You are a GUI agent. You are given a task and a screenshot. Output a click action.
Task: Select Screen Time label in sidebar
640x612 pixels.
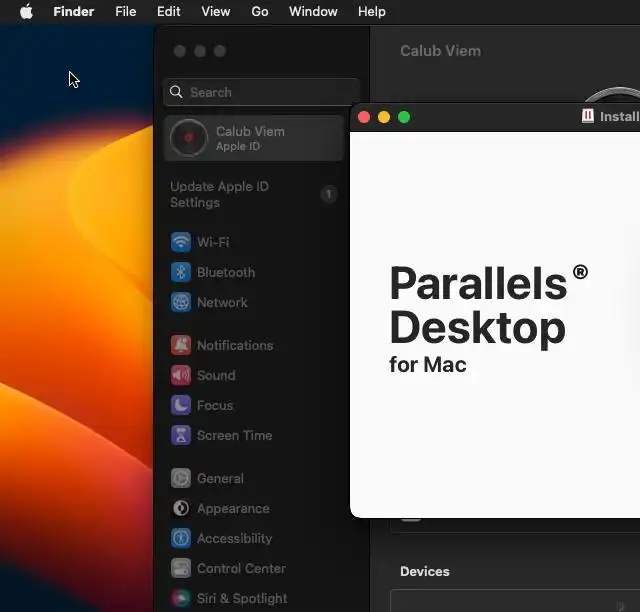[x=234, y=435]
